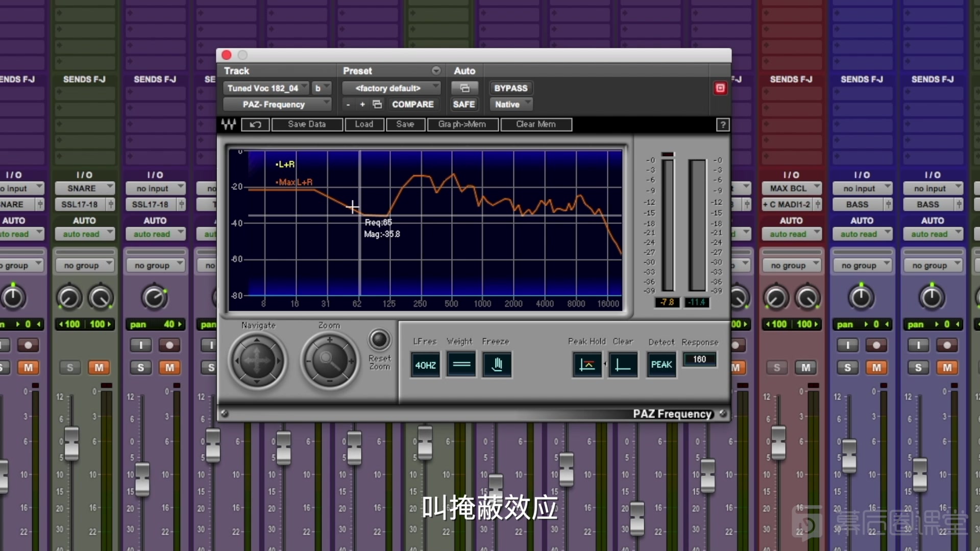980x551 pixels.
Task: Click Save Data in Waves toolbar
Action: coord(307,124)
